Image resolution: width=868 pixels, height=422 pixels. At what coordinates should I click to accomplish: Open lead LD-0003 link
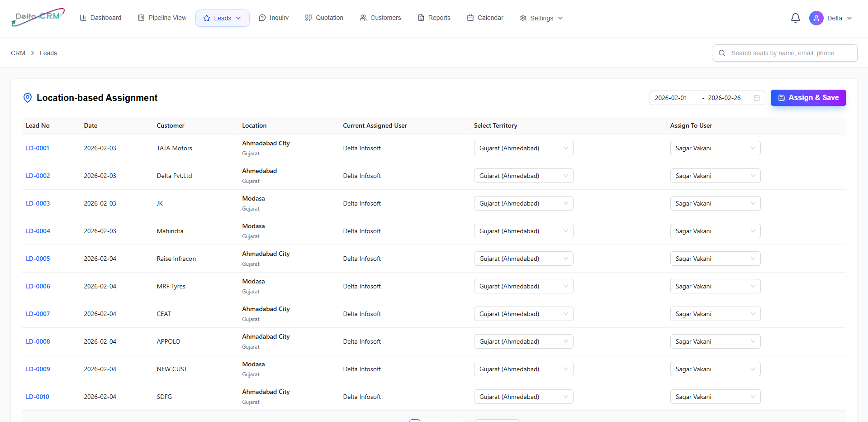[38, 203]
